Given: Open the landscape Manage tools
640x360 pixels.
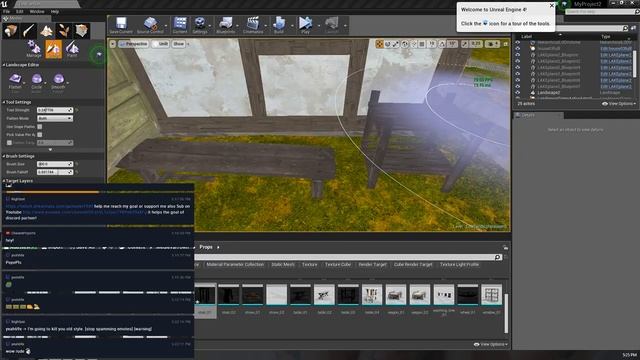Looking at the screenshot, I should [x=34, y=49].
